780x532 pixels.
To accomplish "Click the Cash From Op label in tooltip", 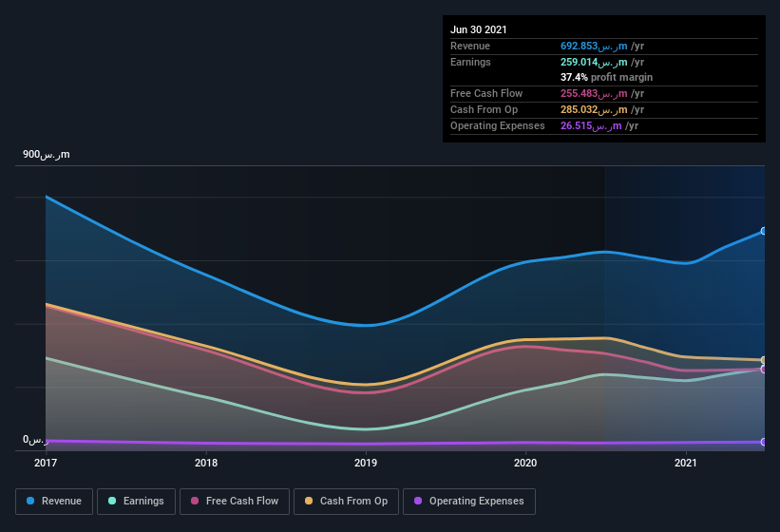I will pos(484,110).
